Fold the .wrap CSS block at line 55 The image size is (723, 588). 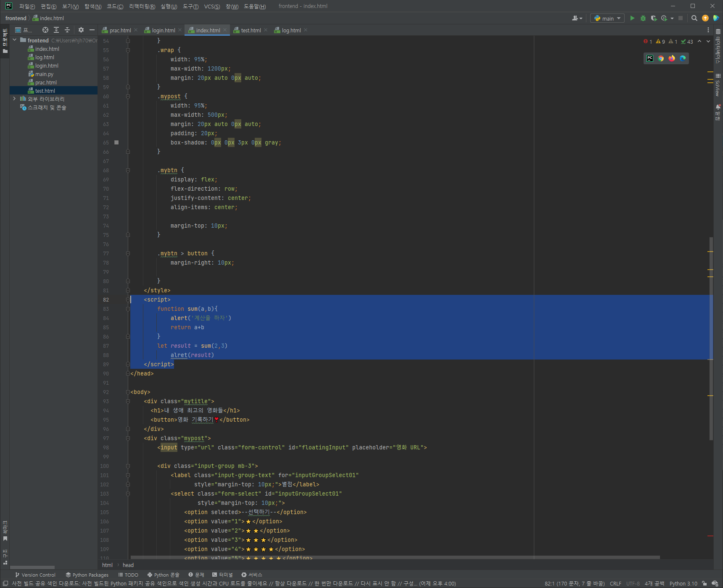click(x=128, y=50)
